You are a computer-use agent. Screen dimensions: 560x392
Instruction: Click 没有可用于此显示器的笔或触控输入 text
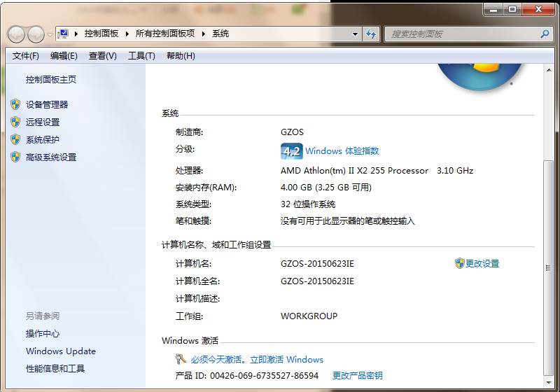click(348, 221)
